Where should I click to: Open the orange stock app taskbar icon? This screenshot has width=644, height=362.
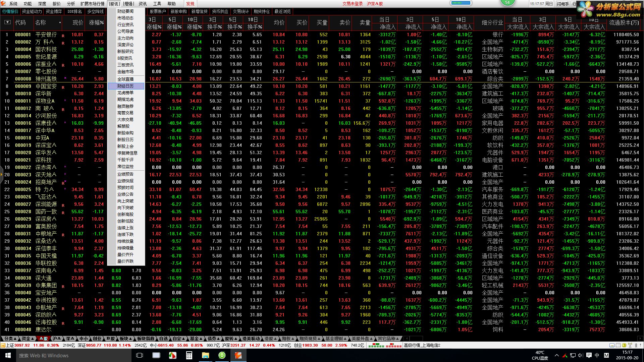[x=238, y=355]
